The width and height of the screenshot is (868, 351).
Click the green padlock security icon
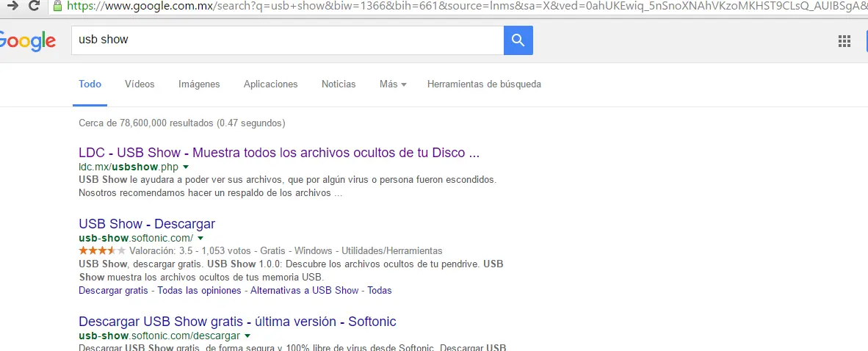[57, 6]
